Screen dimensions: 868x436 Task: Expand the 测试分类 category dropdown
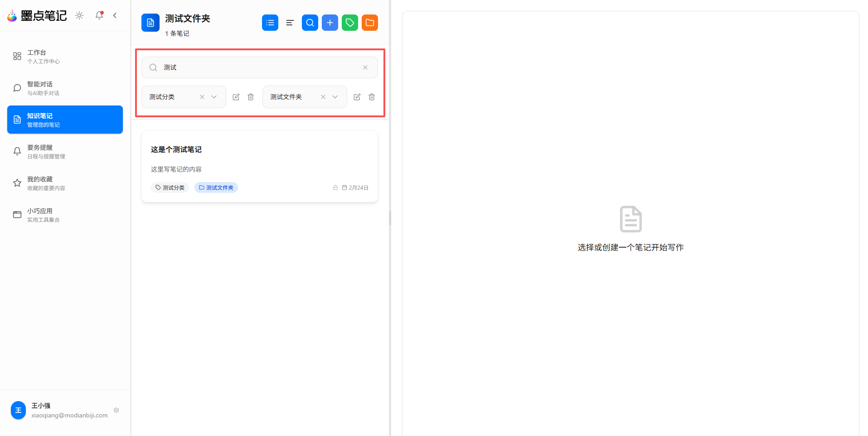pyautogui.click(x=214, y=97)
